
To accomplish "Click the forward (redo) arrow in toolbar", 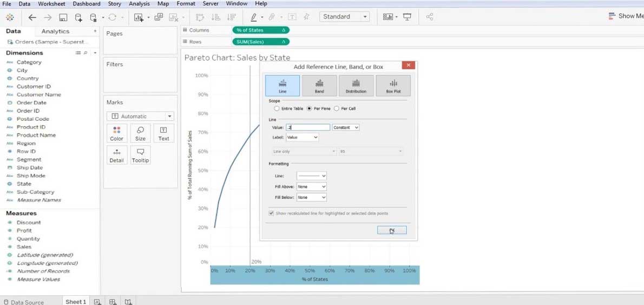I will (48, 17).
